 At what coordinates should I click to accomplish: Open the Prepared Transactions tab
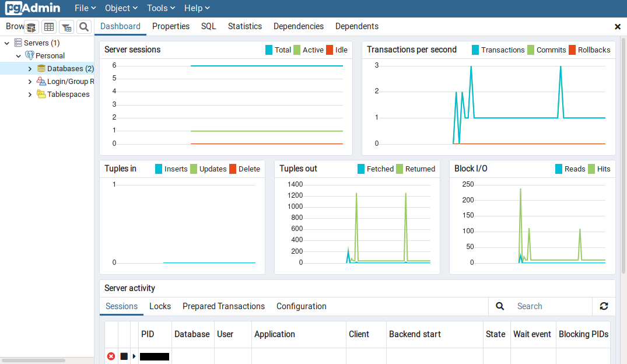pyautogui.click(x=223, y=306)
